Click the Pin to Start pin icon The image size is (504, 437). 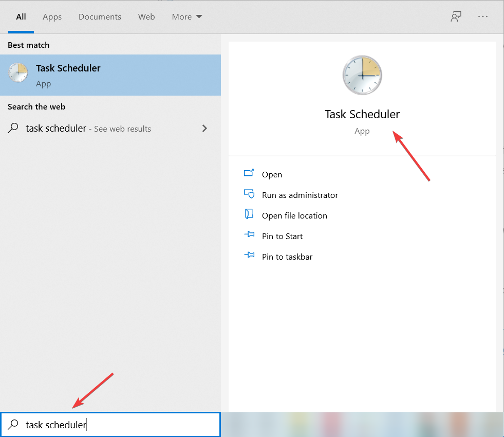point(249,235)
